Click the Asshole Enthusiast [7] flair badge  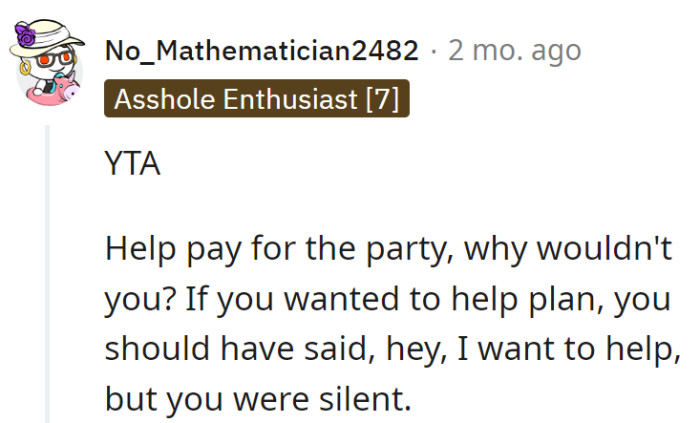tap(257, 99)
